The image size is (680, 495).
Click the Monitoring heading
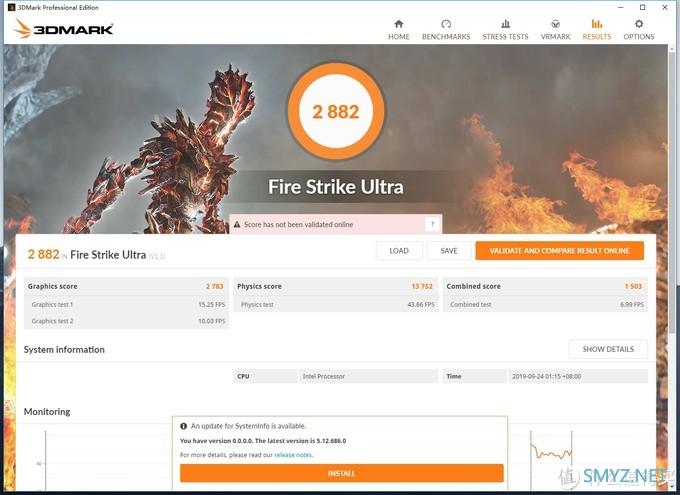click(47, 412)
